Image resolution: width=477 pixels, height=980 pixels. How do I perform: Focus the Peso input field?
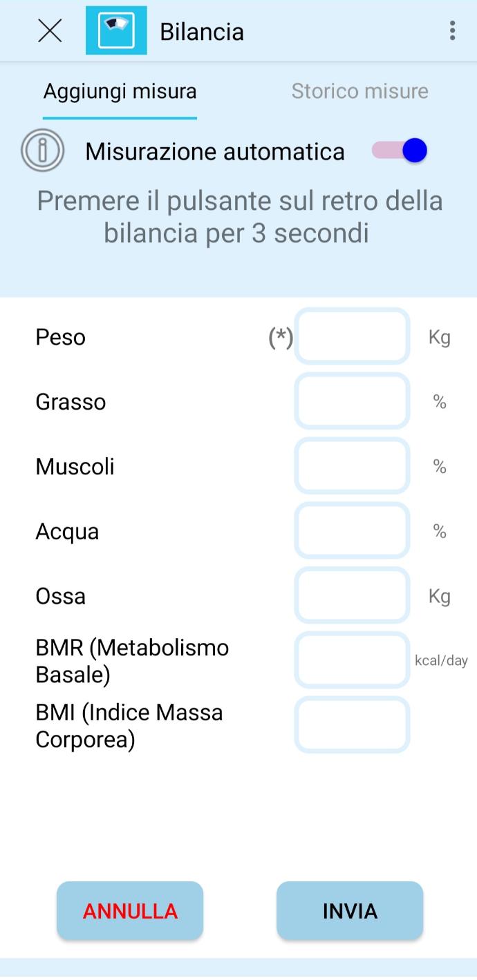point(352,337)
